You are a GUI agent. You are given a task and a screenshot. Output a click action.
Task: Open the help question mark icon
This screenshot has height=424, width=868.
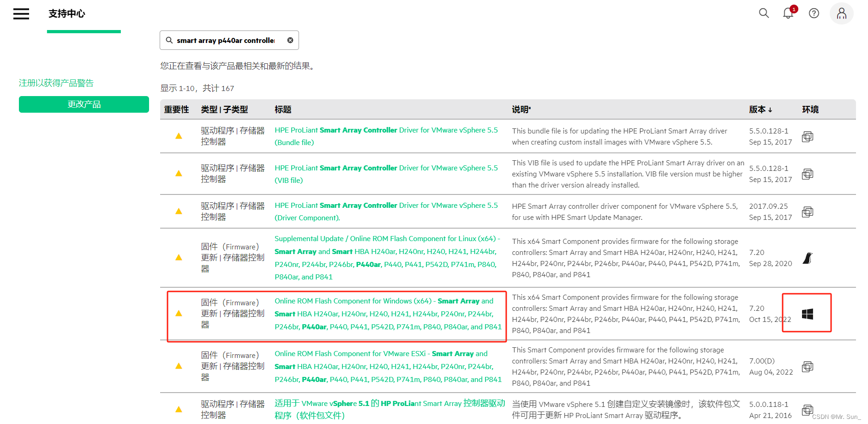(814, 13)
